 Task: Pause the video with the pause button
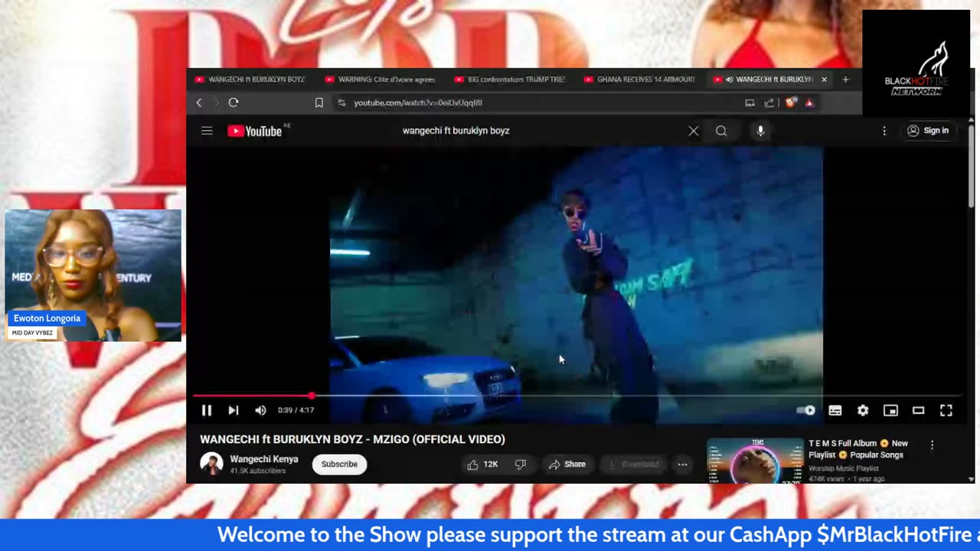click(207, 410)
